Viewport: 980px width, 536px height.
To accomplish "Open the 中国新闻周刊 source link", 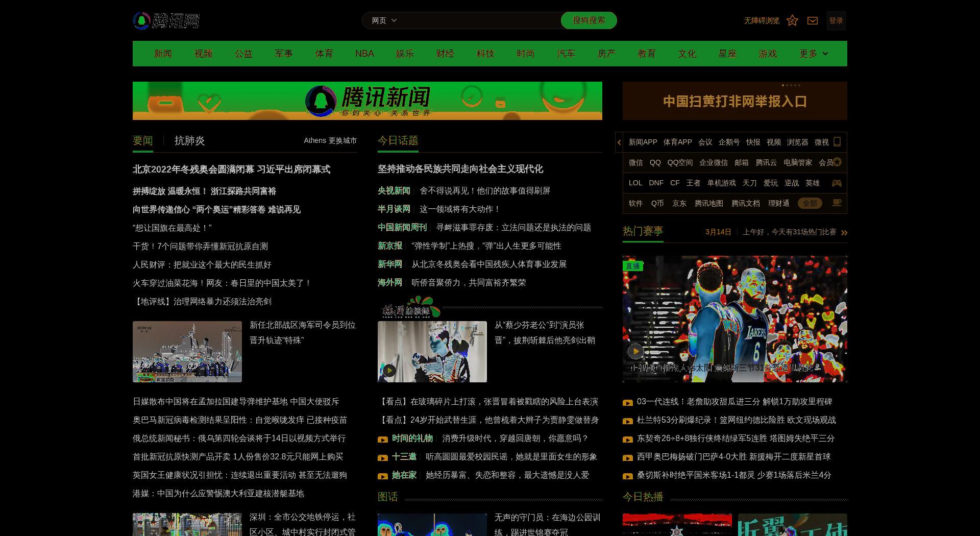I will (x=402, y=228).
